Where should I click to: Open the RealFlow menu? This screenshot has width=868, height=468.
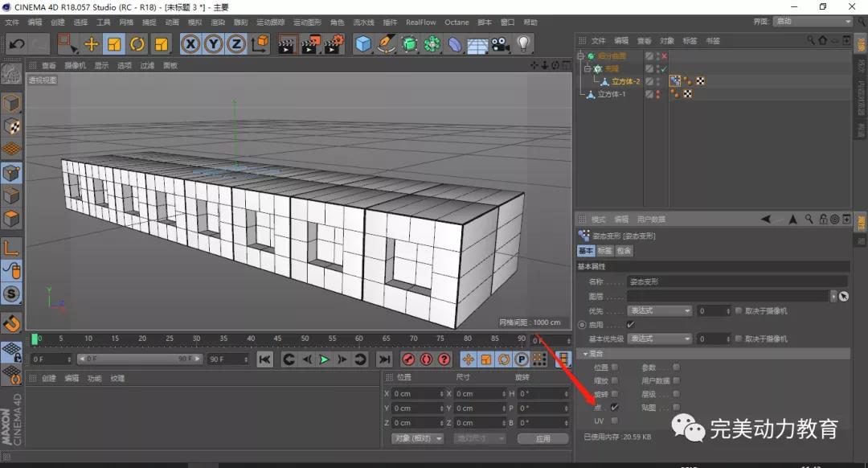coord(420,23)
